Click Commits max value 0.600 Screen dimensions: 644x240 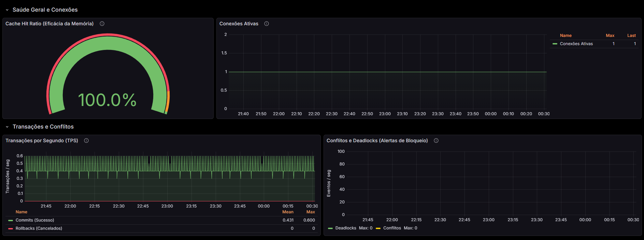coord(309,220)
